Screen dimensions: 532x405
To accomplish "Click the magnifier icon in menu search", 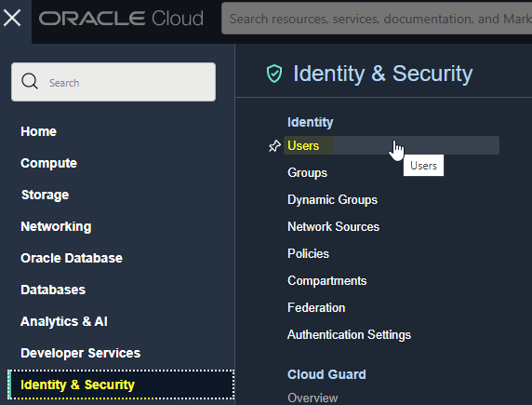I will pos(30,82).
